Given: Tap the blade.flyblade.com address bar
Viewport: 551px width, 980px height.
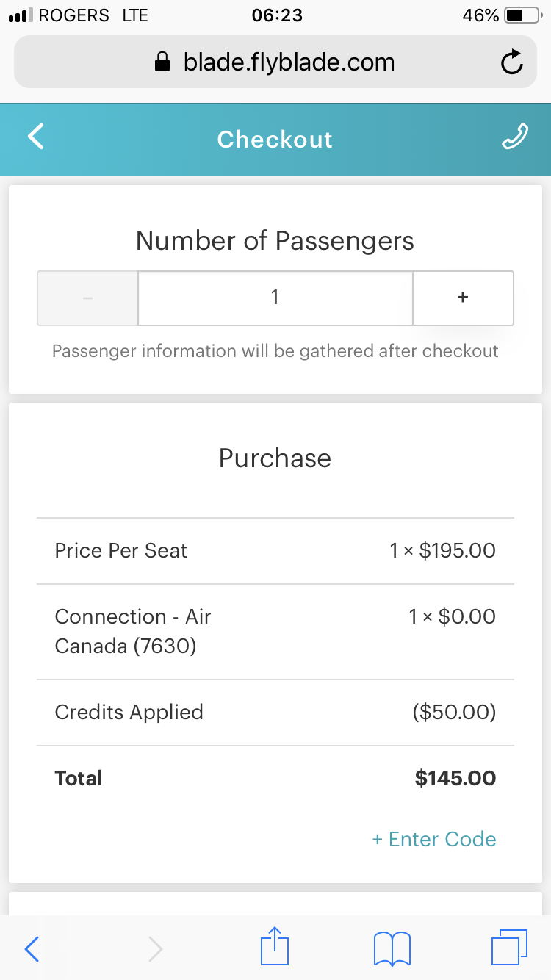Looking at the screenshot, I should pos(289,62).
